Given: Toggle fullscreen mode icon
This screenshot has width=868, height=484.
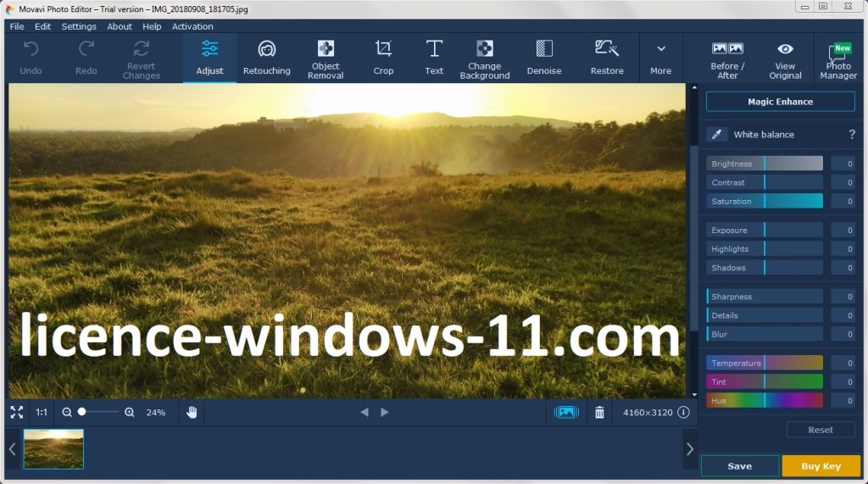Looking at the screenshot, I should pyautogui.click(x=17, y=413).
